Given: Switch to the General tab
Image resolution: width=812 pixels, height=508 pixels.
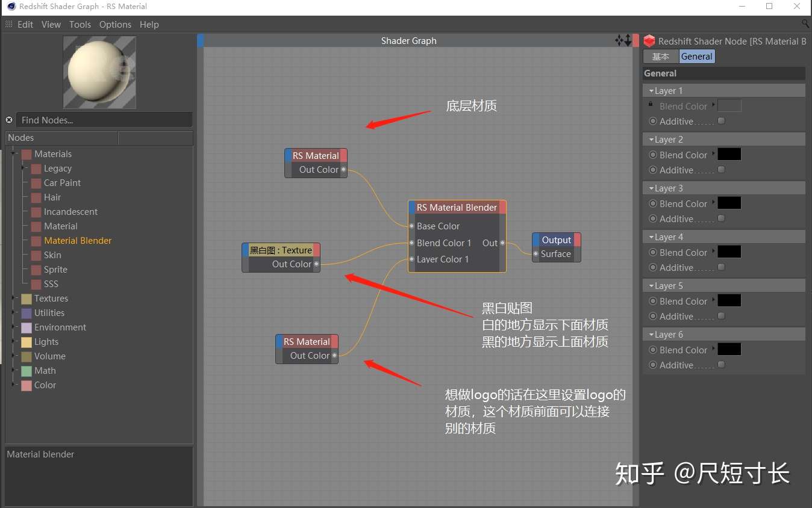Looking at the screenshot, I should tap(697, 57).
